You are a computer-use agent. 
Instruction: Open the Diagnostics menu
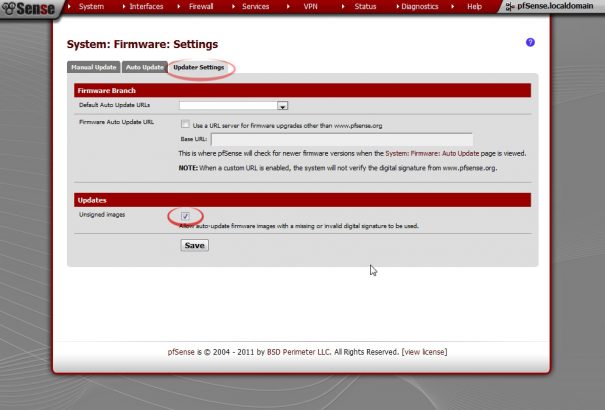420,7
